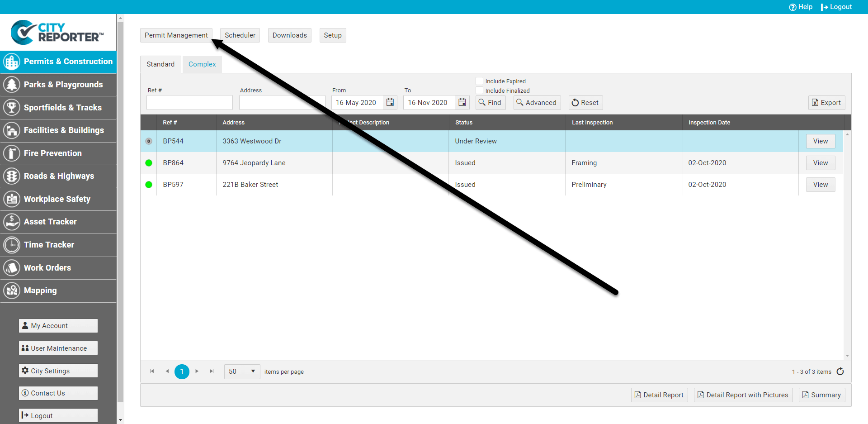Generate the Detail Report with Pictures
This screenshot has width=868, height=424.
click(x=743, y=395)
